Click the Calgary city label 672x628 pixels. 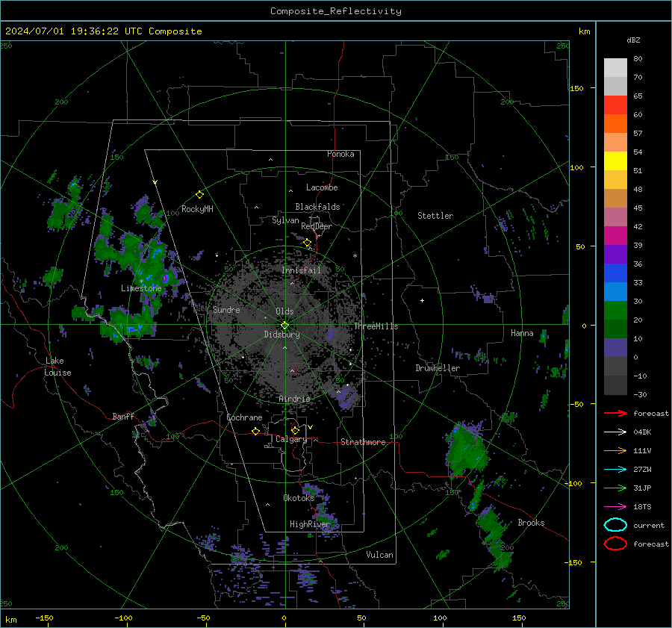(x=291, y=439)
